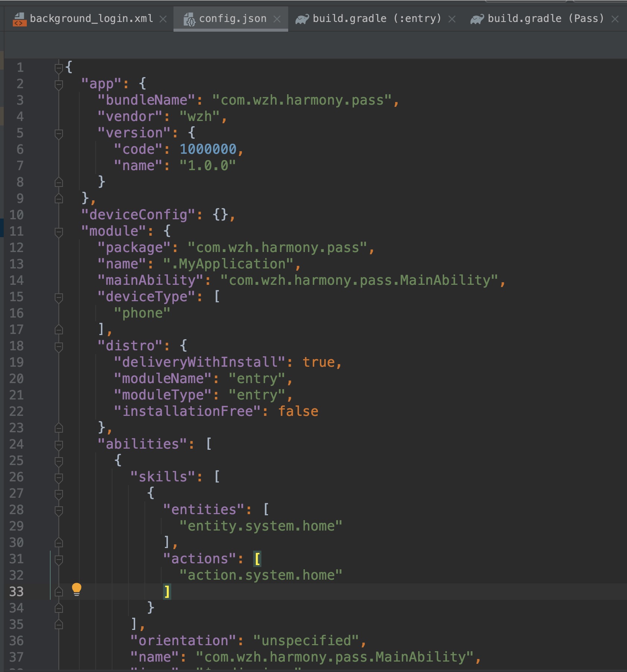The image size is (627, 672).
Task: Click the fold end marker on line 34
Action: 58,608
